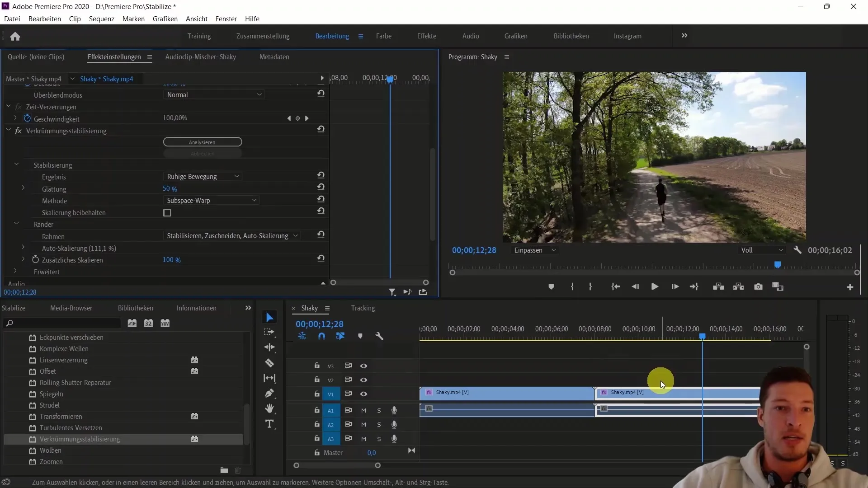Open Ergebnis Ruhige Bewegung dropdown
Screen dimensions: 868x488
point(203,177)
